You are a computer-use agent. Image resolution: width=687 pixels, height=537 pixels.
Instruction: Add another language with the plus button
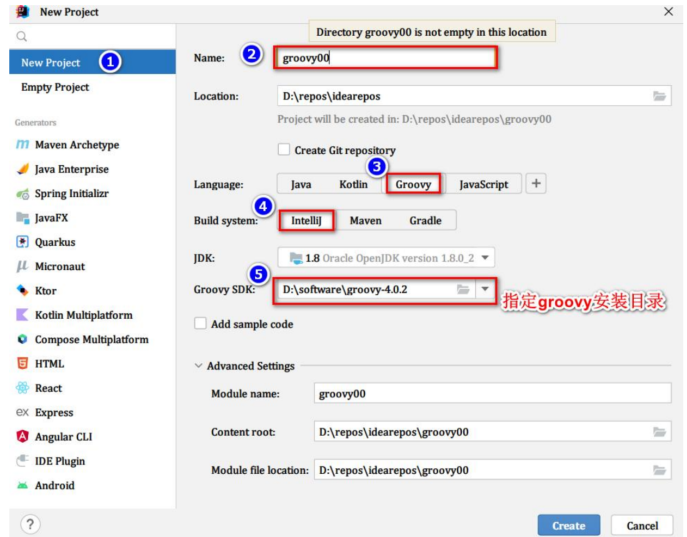tap(536, 183)
